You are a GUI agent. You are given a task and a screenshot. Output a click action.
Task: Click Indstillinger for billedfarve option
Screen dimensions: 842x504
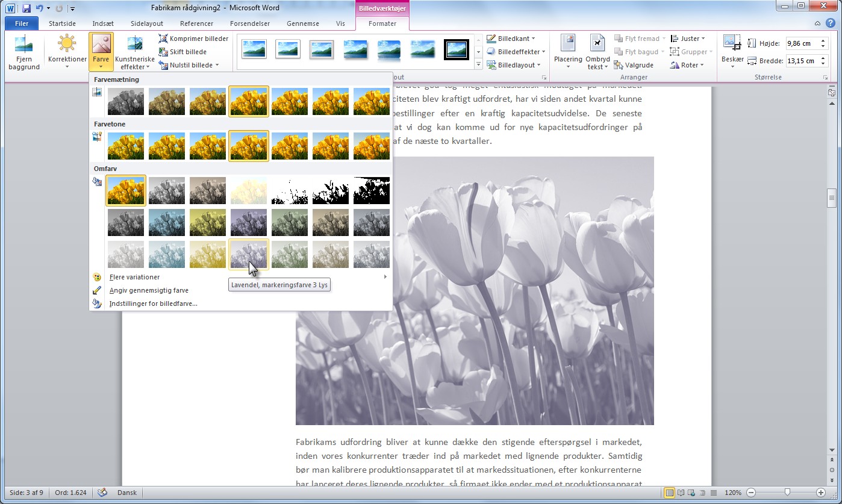(x=153, y=303)
